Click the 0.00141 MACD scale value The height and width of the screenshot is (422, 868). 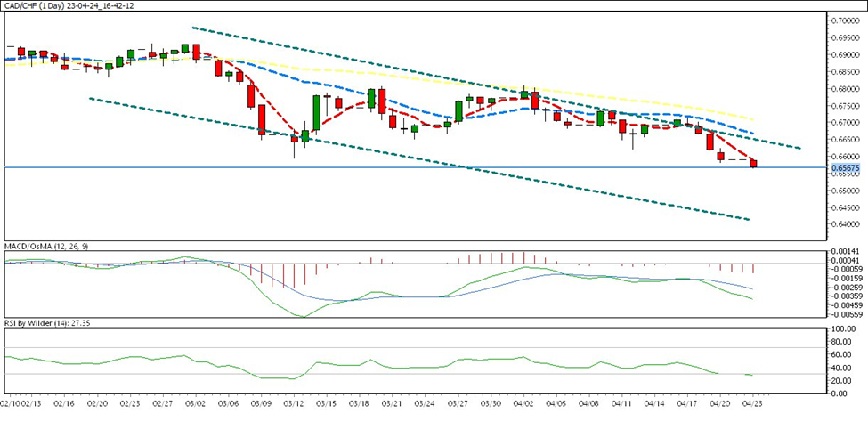click(844, 251)
